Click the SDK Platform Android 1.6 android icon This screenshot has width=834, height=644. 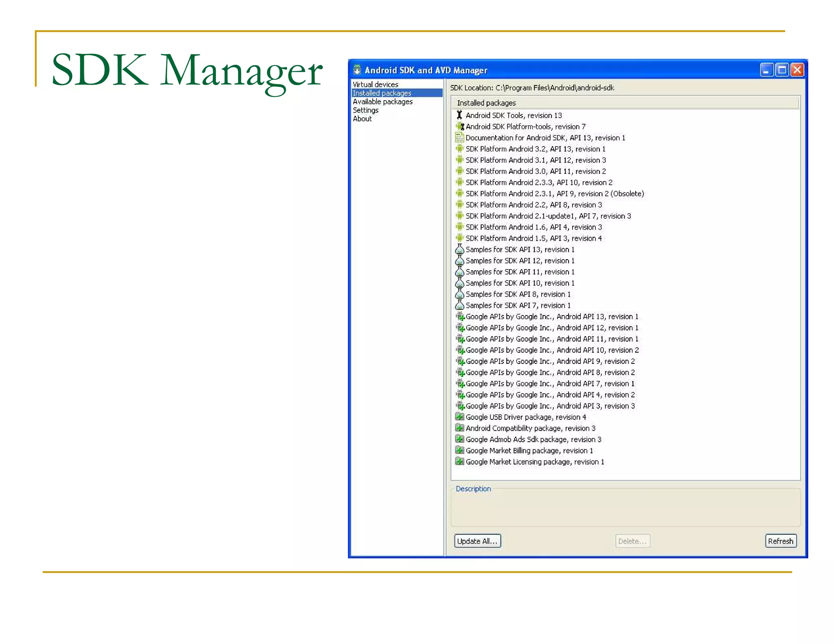coord(459,227)
